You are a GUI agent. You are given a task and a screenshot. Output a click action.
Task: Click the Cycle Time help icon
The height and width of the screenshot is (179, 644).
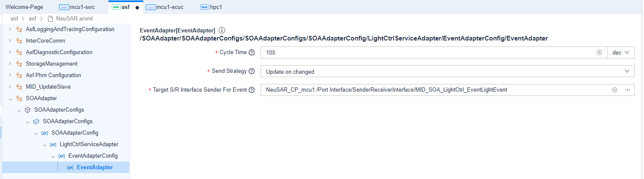coord(252,52)
